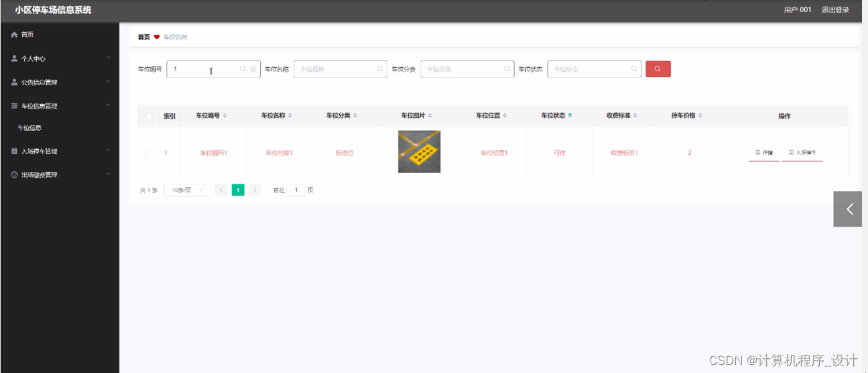Toggle the select-all checkbox in table header

(x=148, y=116)
